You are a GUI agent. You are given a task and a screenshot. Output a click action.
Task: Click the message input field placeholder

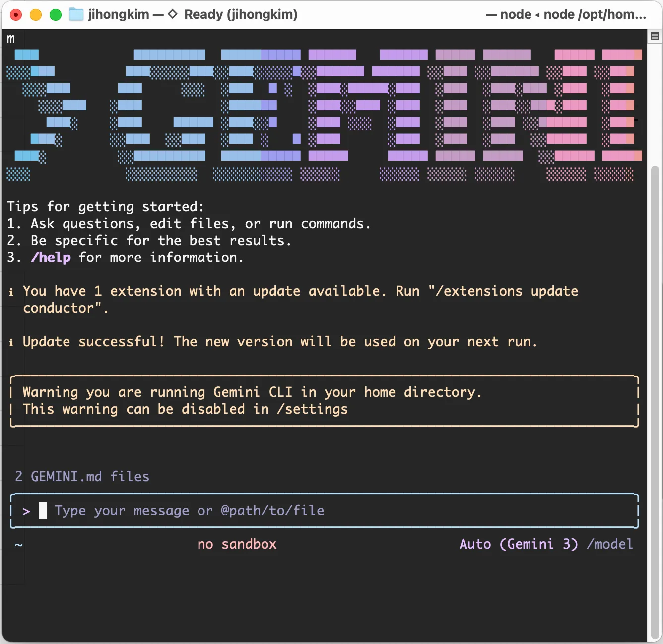point(189,511)
